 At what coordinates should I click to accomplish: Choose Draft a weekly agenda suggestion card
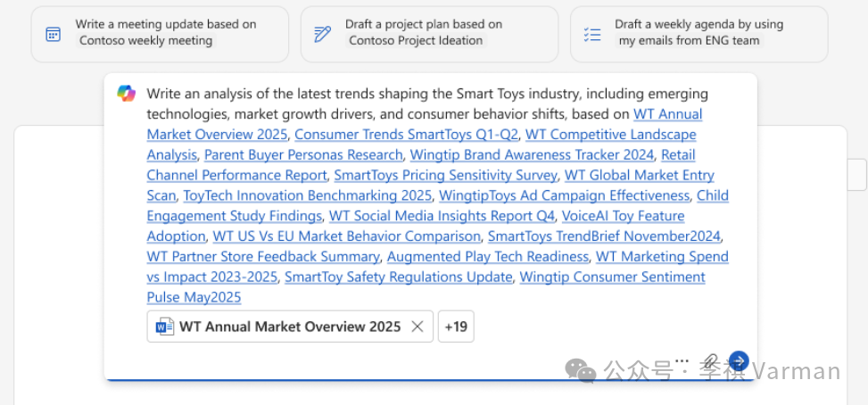699,34
